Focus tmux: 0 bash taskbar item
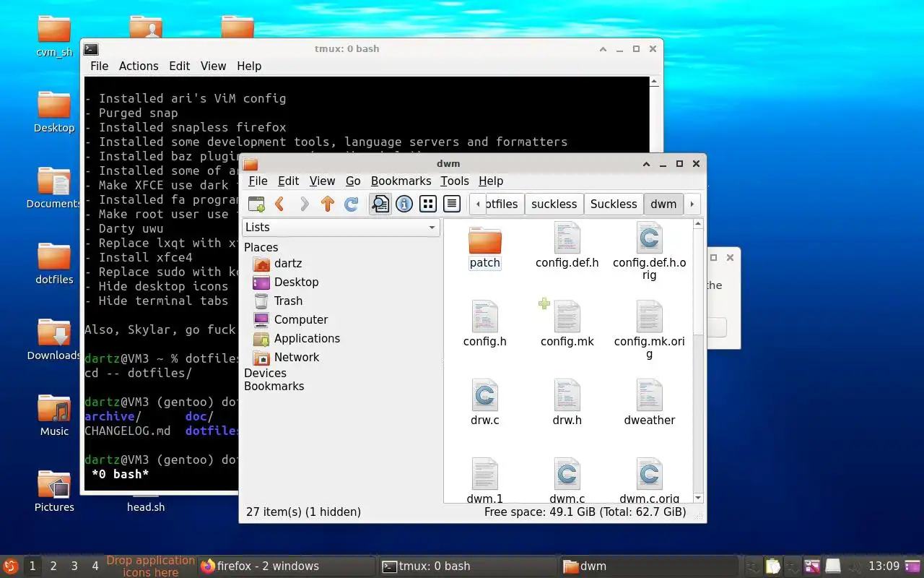This screenshot has width=924, height=578. [468, 566]
